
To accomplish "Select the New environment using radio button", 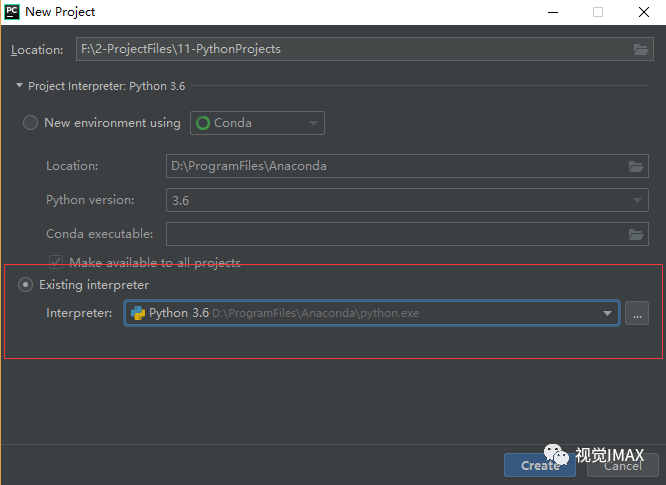I will coord(31,123).
